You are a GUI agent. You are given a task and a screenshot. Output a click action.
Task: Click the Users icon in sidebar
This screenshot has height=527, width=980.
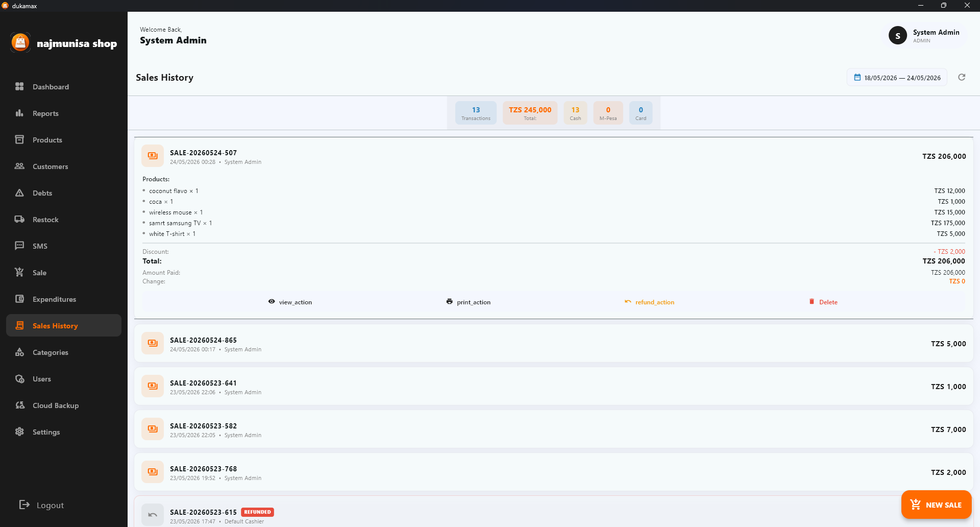point(19,378)
